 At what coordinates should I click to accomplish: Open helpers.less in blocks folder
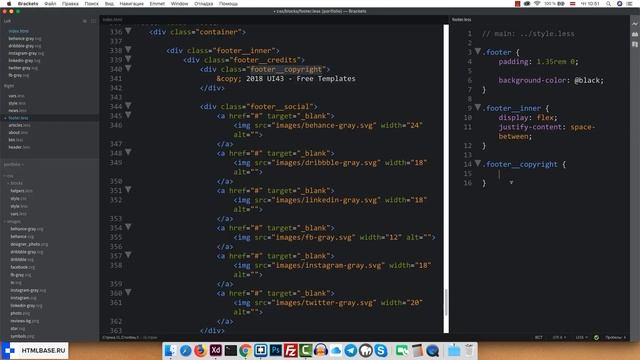tap(21, 191)
